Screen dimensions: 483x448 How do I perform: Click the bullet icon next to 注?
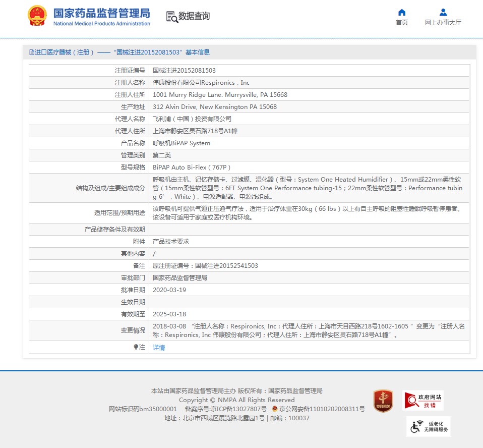[136, 347]
